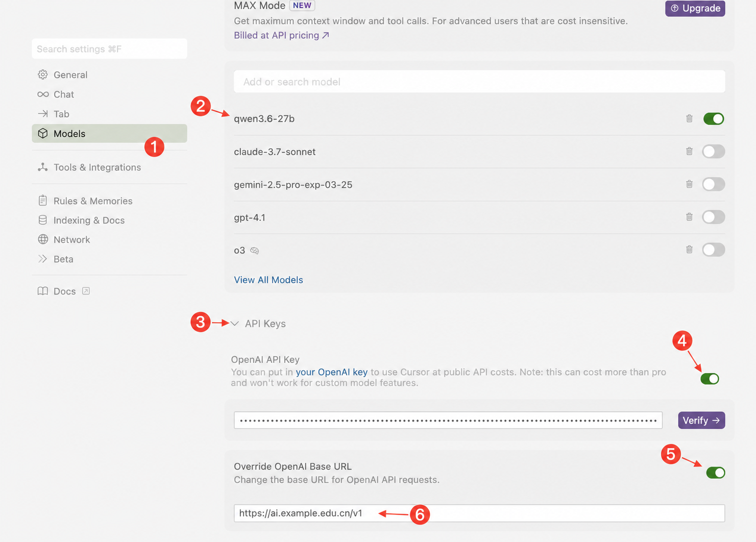Screen dimensions: 756x542
Task: Click the Indexing & Docs database icon
Action: pos(43,220)
